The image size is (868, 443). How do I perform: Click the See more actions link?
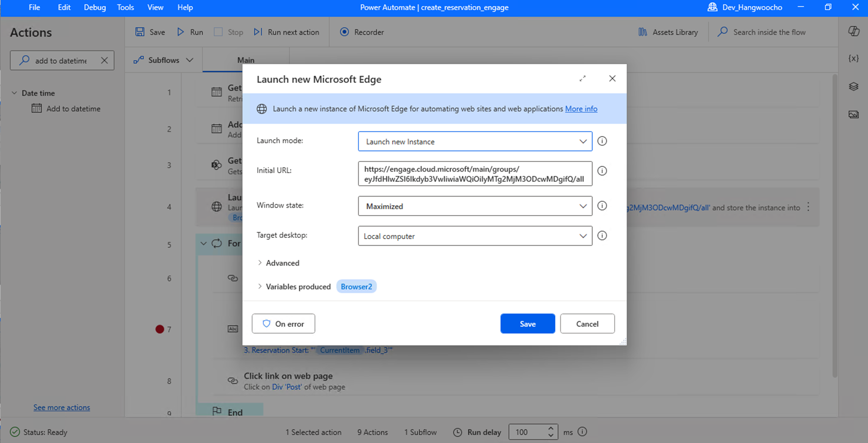click(x=62, y=407)
